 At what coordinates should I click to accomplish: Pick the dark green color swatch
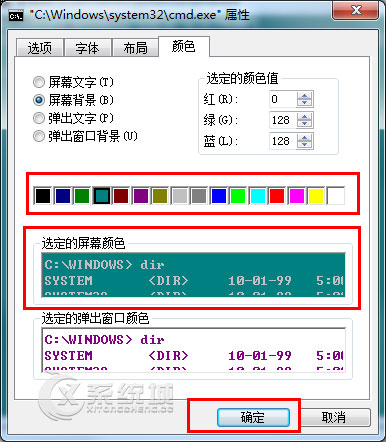(x=82, y=196)
